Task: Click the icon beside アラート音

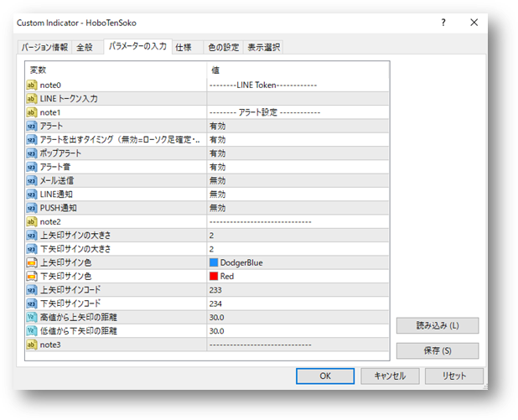Action: [x=31, y=167]
